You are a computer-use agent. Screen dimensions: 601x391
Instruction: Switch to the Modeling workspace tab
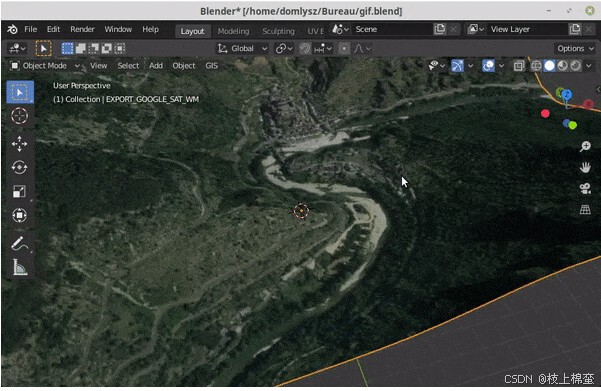233,31
